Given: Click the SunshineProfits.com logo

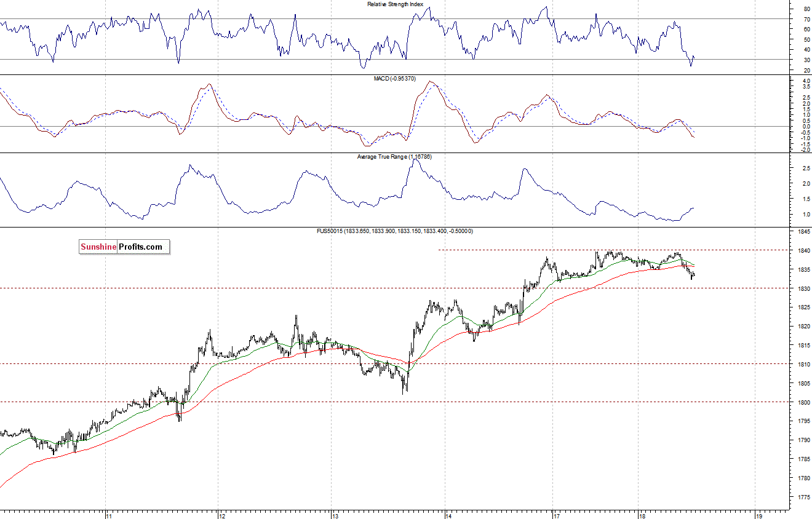Looking at the screenshot, I should 124,247.
